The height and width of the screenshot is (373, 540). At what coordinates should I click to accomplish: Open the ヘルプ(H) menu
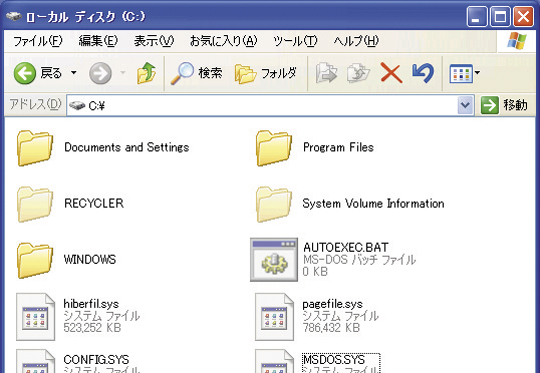tap(356, 41)
